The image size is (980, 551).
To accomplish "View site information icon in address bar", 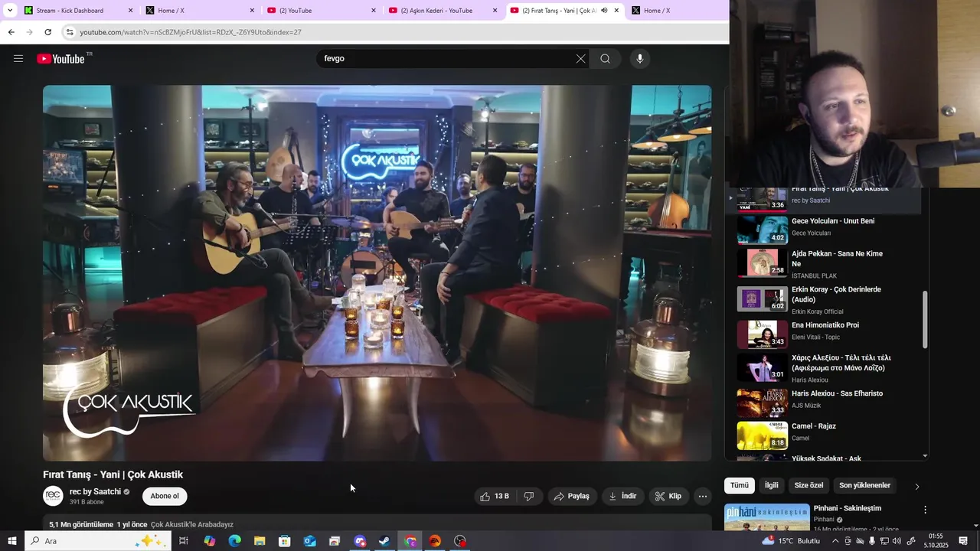I will (69, 32).
